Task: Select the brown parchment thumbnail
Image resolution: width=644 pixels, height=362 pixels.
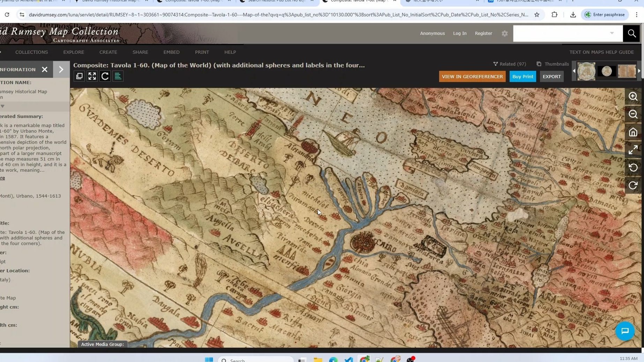Action: [x=627, y=71]
